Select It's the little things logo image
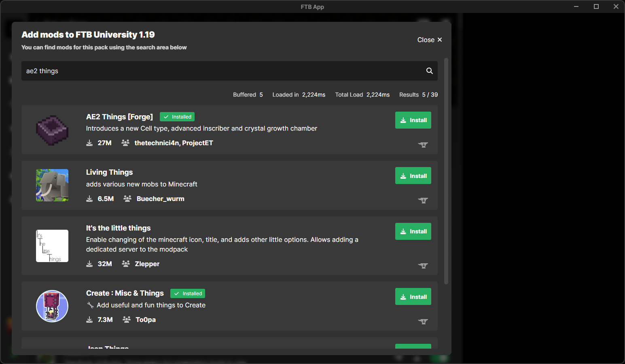 [52, 246]
